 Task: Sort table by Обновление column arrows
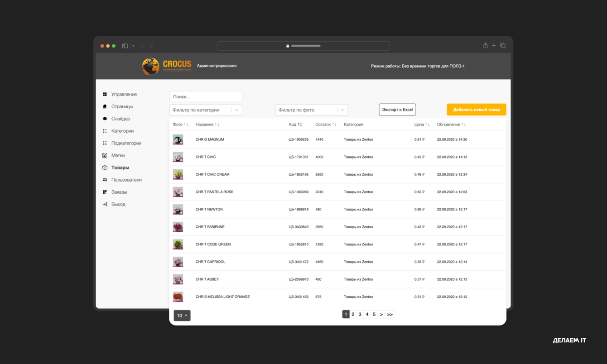pos(463,125)
